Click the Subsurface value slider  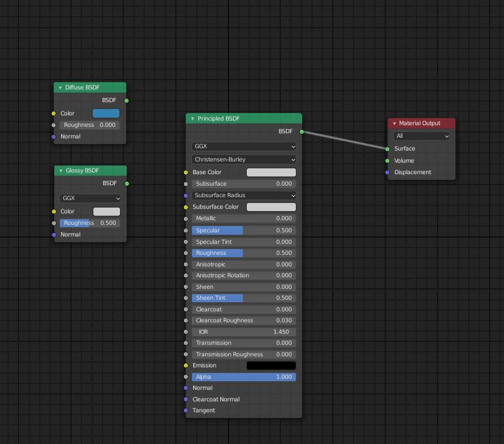click(244, 183)
